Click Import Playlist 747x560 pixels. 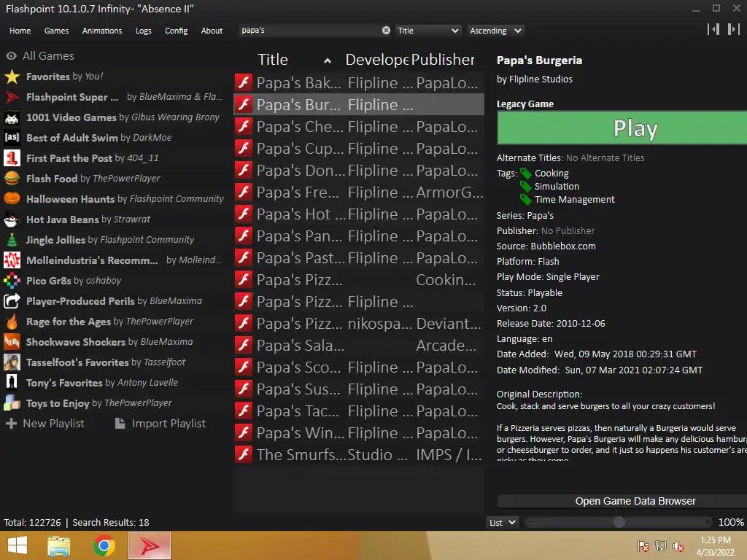[x=160, y=424]
